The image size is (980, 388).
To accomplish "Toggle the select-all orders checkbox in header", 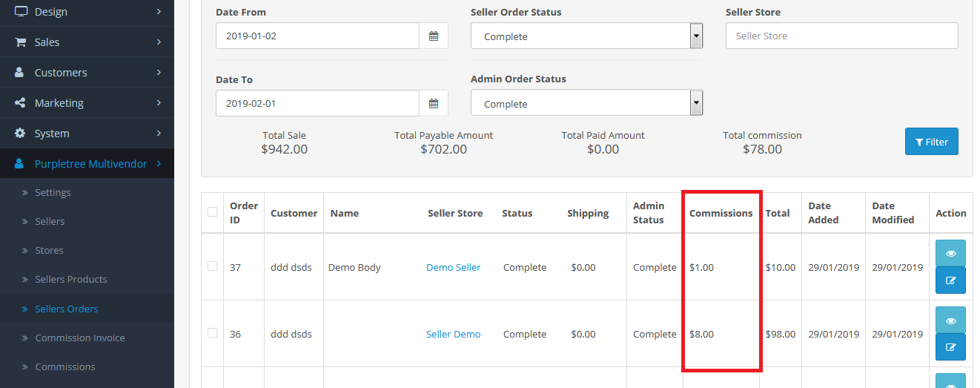I will [x=213, y=212].
